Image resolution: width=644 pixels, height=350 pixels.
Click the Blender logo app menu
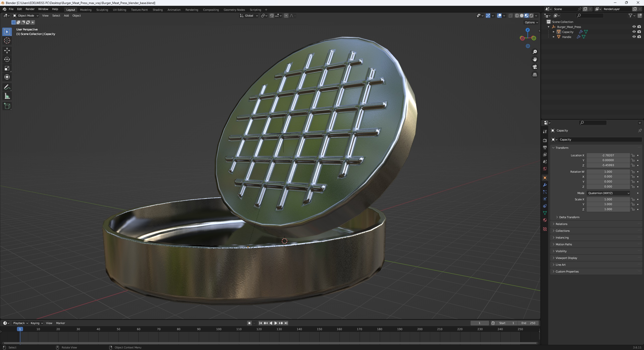pos(4,9)
